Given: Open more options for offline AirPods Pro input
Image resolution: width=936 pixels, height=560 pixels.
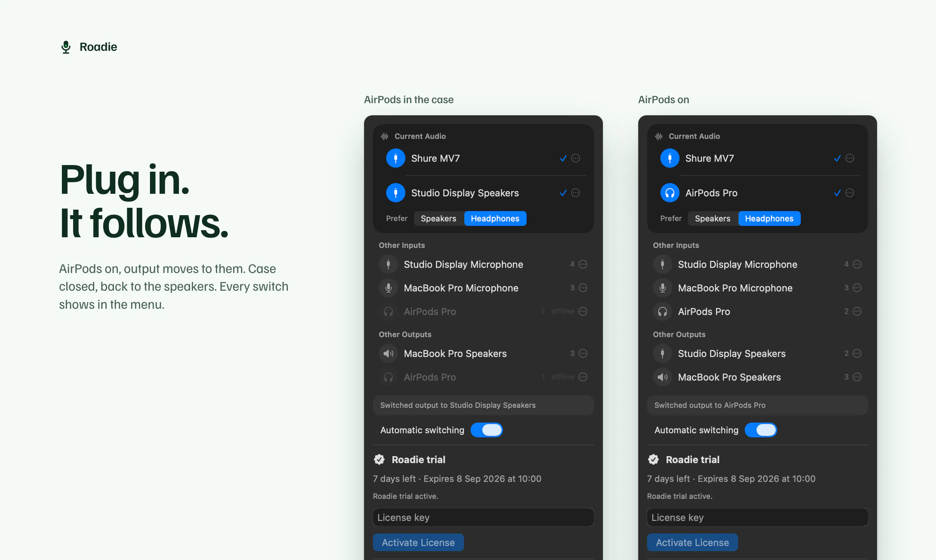Looking at the screenshot, I should (583, 311).
